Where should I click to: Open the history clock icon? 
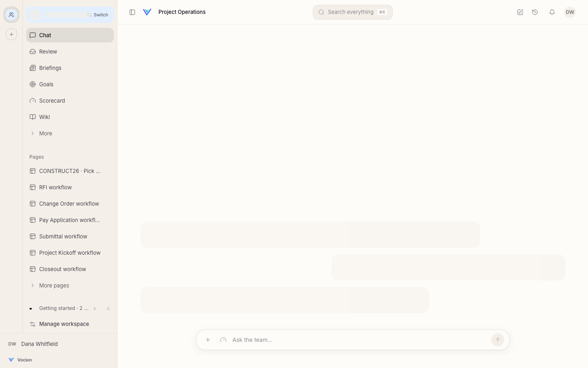tap(535, 12)
